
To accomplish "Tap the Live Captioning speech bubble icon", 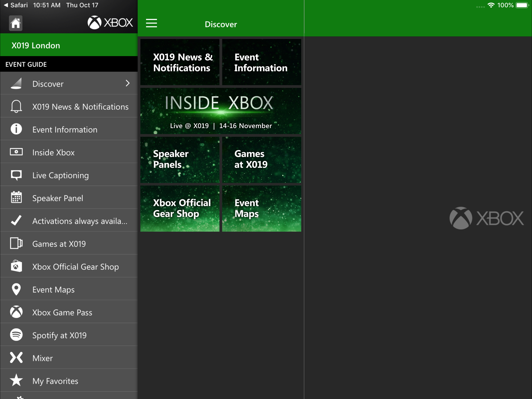I will [x=16, y=175].
